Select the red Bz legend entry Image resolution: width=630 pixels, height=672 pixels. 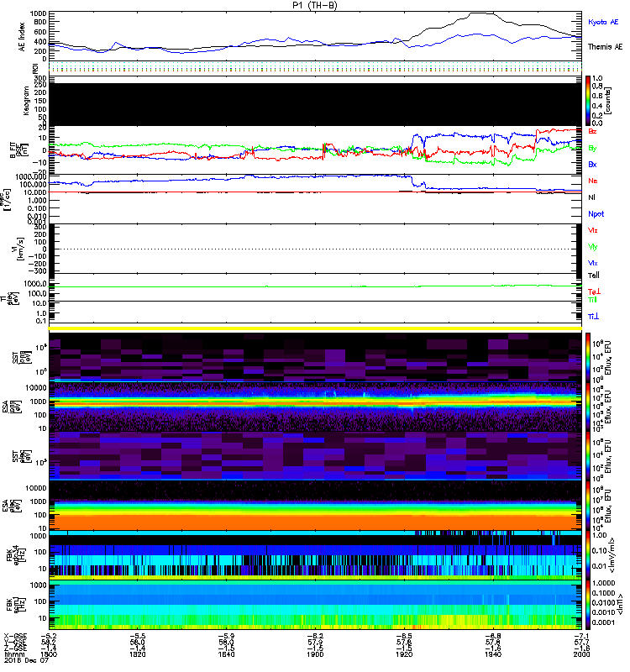[593, 132]
